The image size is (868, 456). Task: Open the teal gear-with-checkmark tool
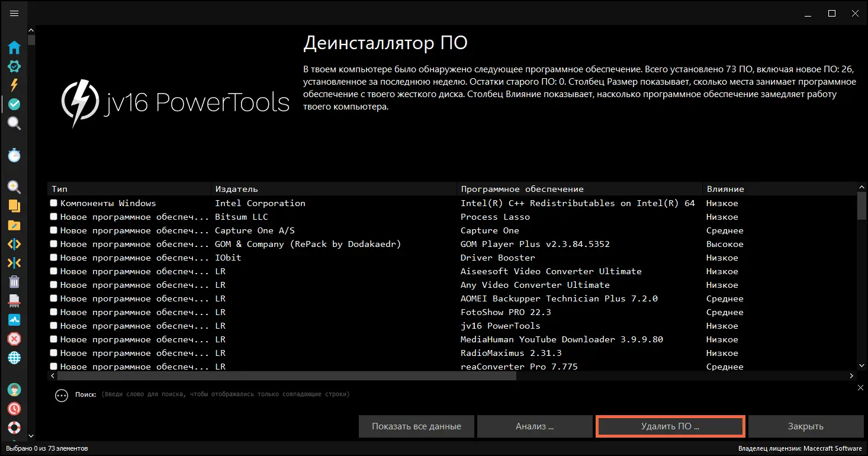(14, 67)
